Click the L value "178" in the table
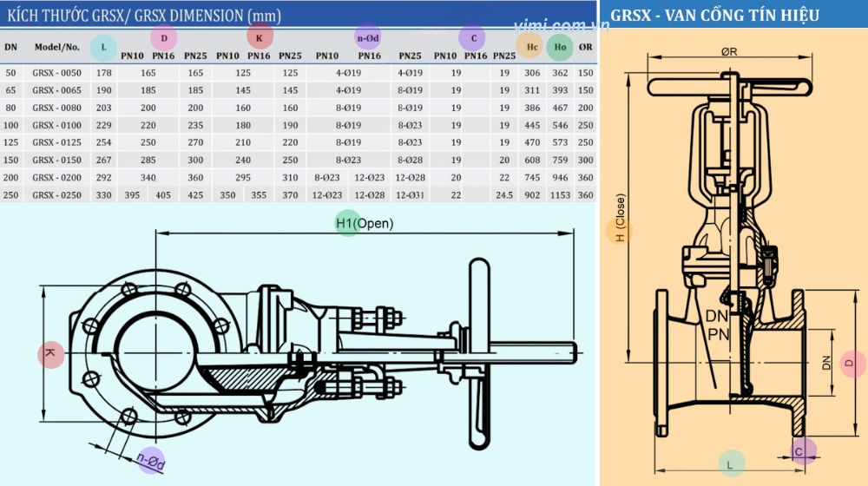The height and width of the screenshot is (486, 868). pos(103,73)
